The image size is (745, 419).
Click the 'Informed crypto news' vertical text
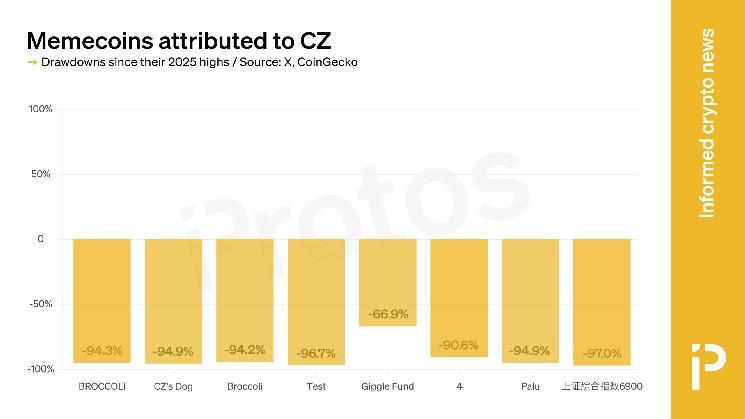pyautogui.click(x=707, y=122)
